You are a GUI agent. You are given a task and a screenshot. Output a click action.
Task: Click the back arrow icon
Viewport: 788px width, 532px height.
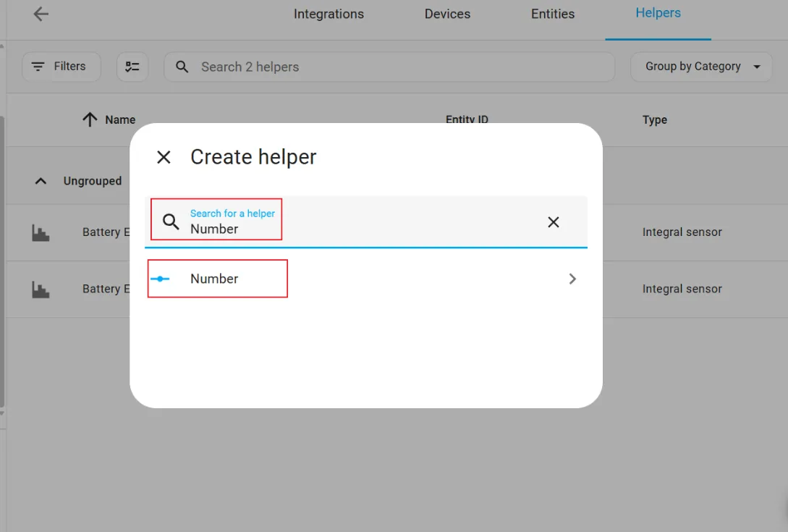pyautogui.click(x=41, y=14)
